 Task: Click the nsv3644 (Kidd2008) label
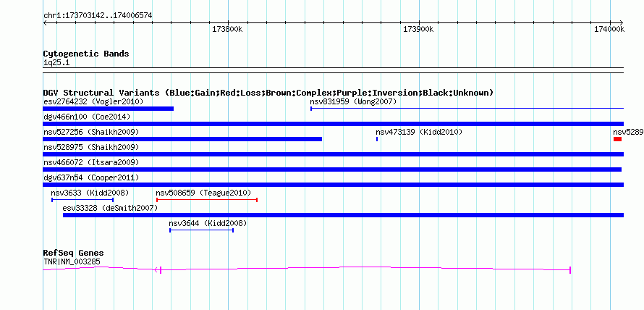pyautogui.click(x=208, y=223)
